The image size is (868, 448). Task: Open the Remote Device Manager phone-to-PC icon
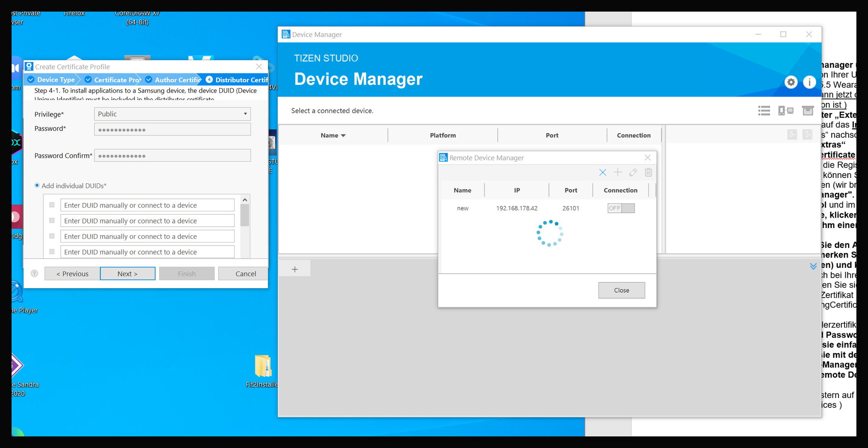pos(786,111)
